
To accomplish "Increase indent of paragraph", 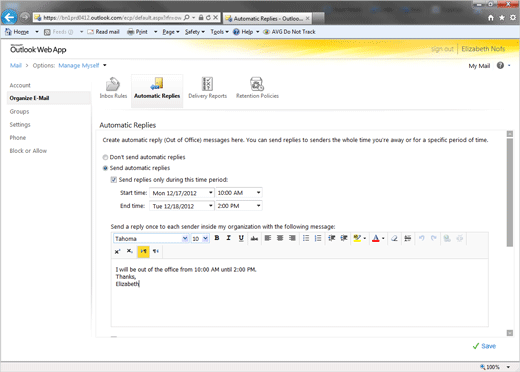I will pyautogui.click(x=344, y=238).
